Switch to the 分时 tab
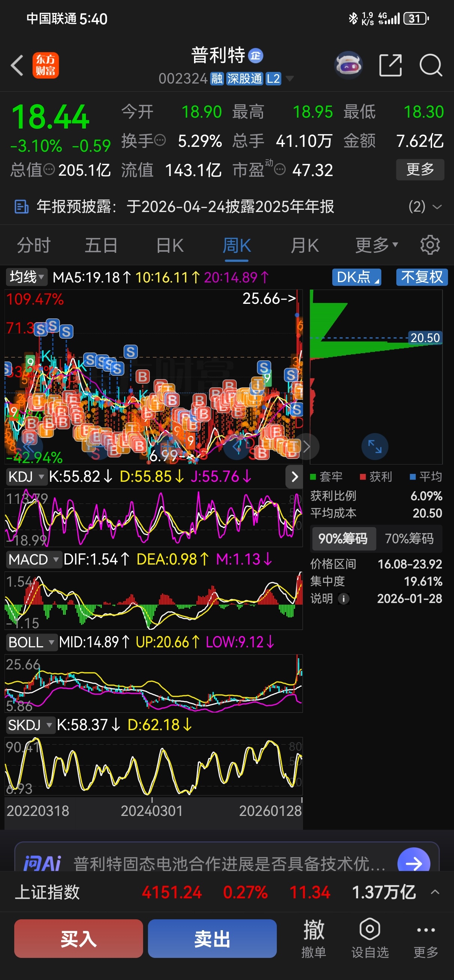The height and width of the screenshot is (980, 454). pyautogui.click(x=34, y=245)
